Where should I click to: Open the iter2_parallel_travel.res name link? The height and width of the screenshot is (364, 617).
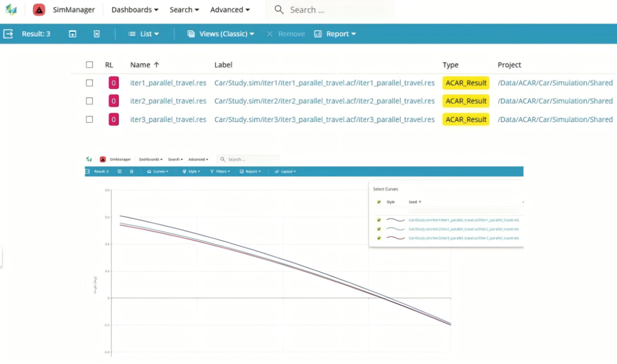click(x=168, y=101)
